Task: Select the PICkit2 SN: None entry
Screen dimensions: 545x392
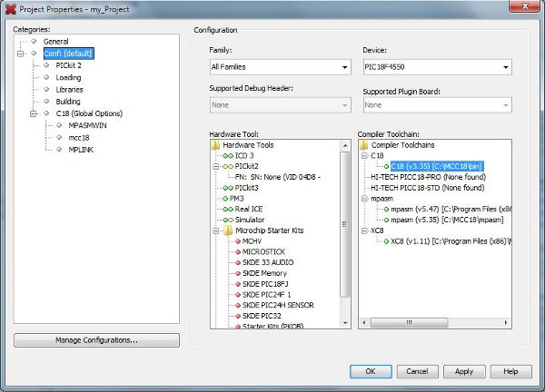Action: coord(277,177)
